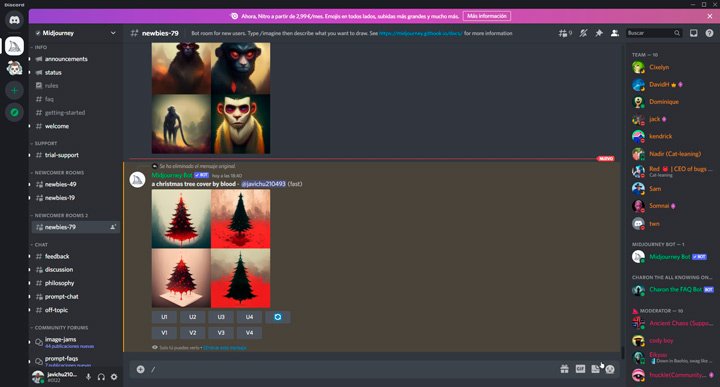720x387 pixels.
Task: Explore public servers compass icon
Action: coord(14,112)
